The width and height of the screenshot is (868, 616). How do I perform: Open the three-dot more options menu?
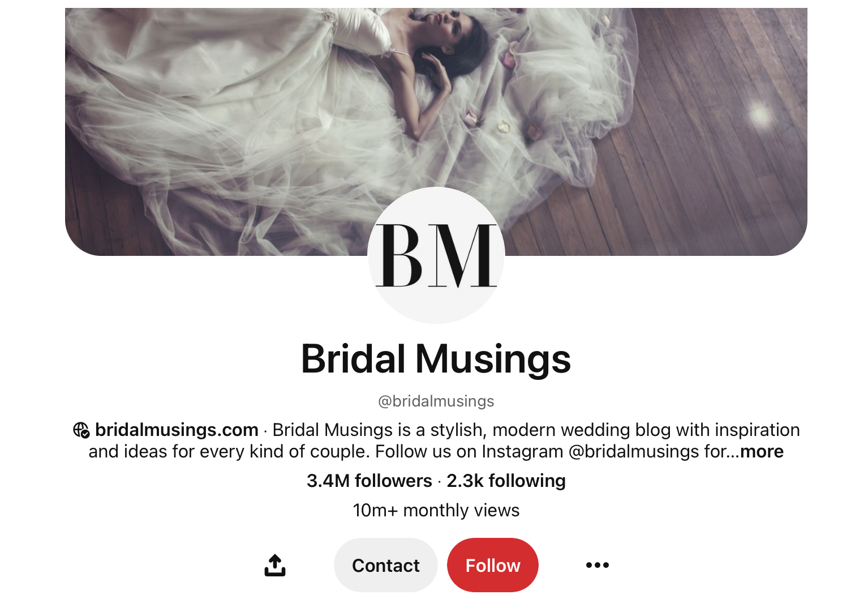pos(598,565)
